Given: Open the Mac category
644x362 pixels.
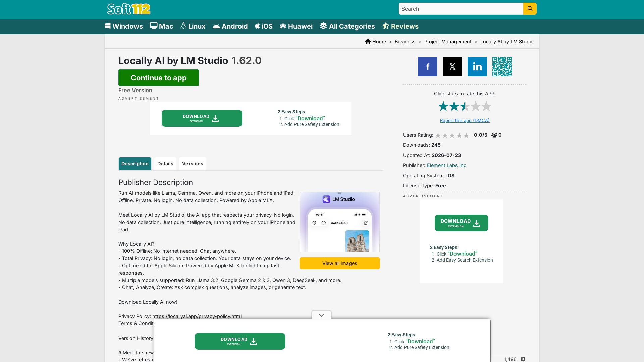Looking at the screenshot, I should tap(162, 26).
